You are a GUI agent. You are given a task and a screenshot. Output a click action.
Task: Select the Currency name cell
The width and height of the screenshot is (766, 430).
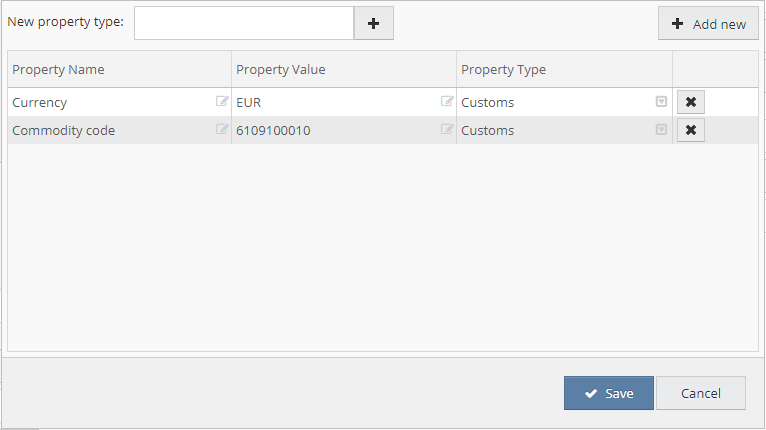point(100,102)
